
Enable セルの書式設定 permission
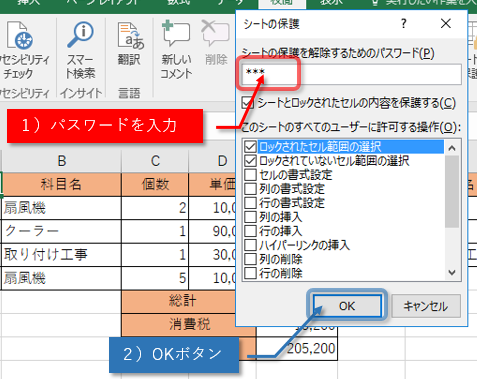point(250,175)
